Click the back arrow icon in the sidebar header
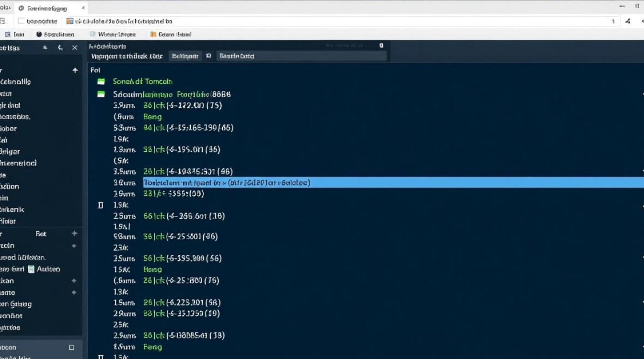 coord(59,48)
